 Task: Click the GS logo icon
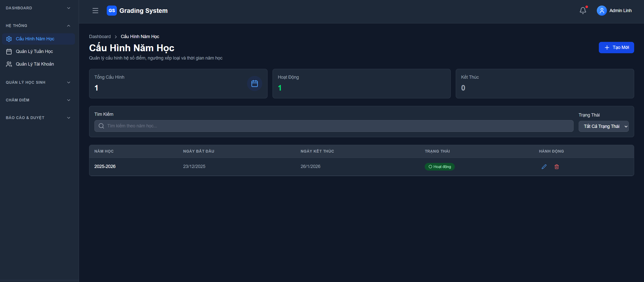point(112,11)
